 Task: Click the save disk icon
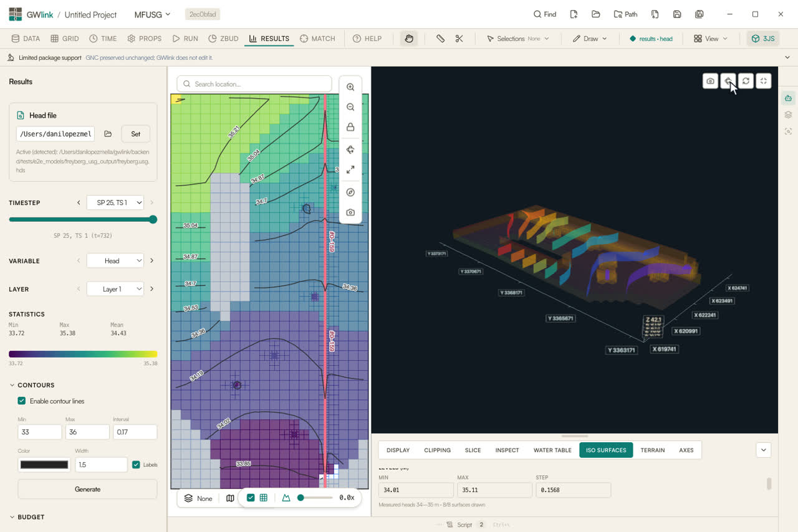tap(677, 14)
